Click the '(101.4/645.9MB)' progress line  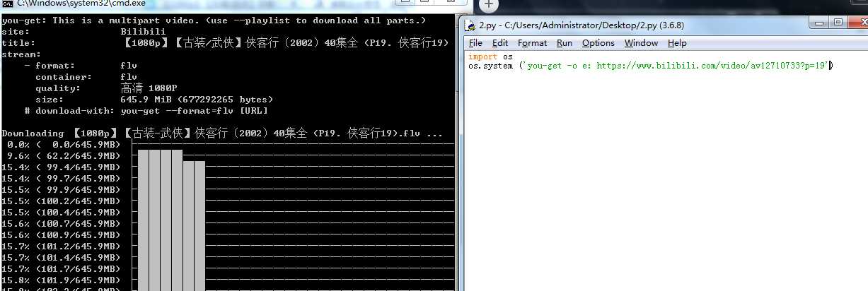pyautogui.click(x=61, y=258)
